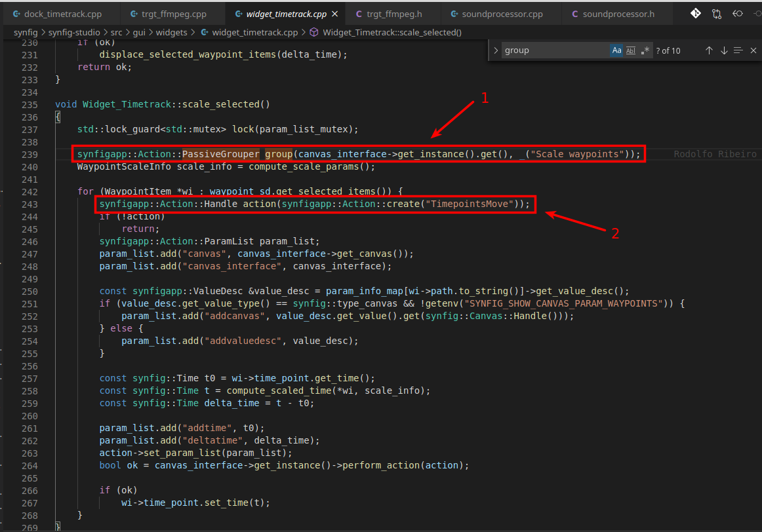Close the widget_timetrack.cpp tab
This screenshot has width=762, height=532.
[x=335, y=14]
